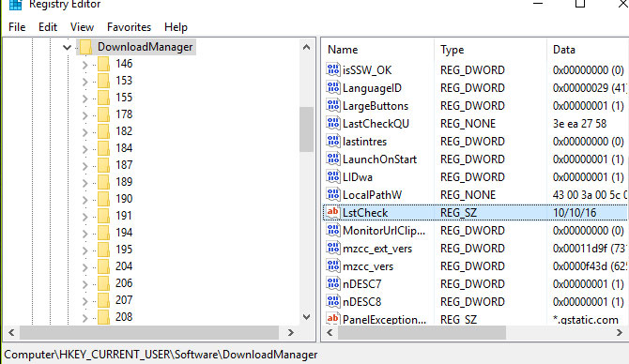Click the LstCheck data value 10/10/16
Viewport: 629px width, 364px height.
click(x=575, y=212)
